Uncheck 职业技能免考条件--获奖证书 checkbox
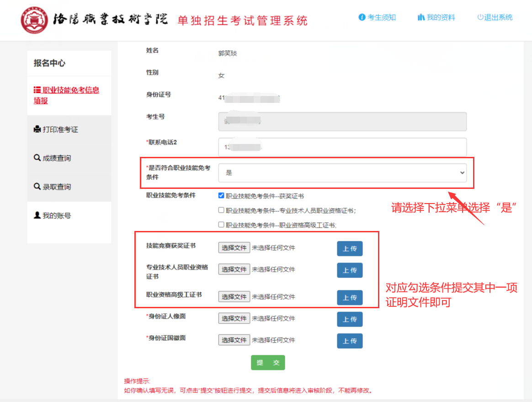 (x=221, y=195)
